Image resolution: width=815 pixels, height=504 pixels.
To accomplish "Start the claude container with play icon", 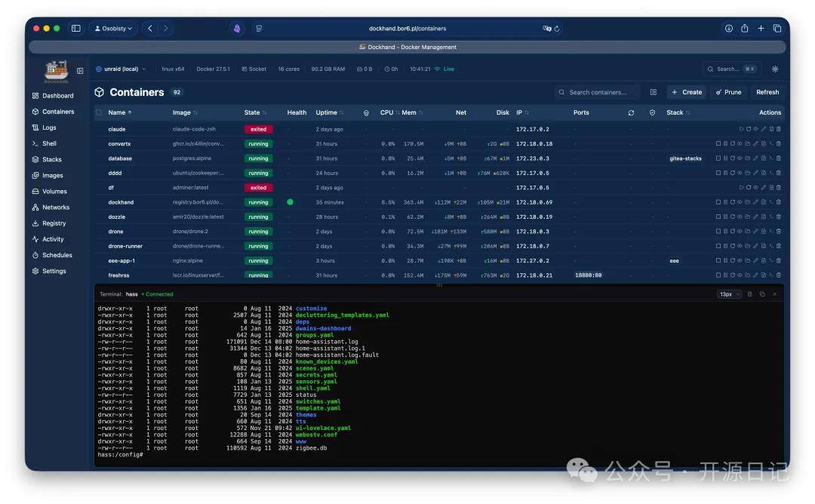I will (742, 129).
